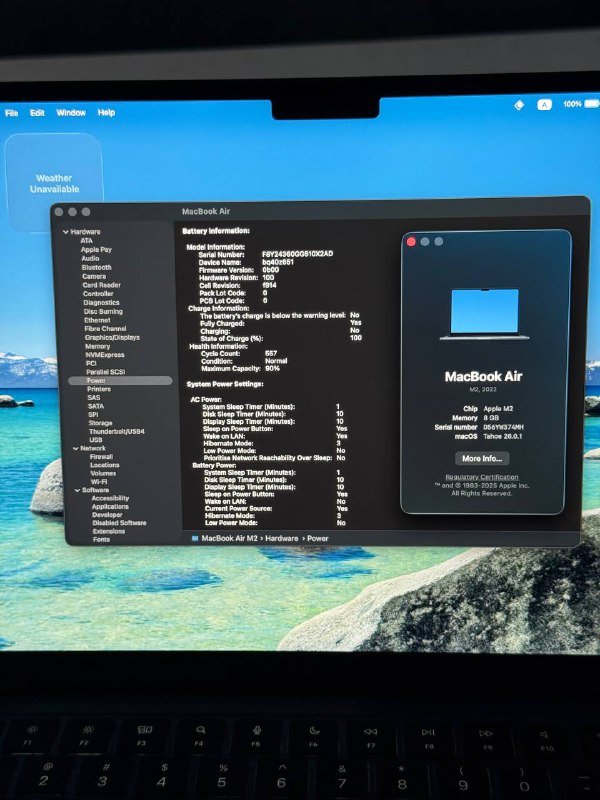Select ATA in the sidebar
Viewport: 600px width, 800px height.
point(86,240)
